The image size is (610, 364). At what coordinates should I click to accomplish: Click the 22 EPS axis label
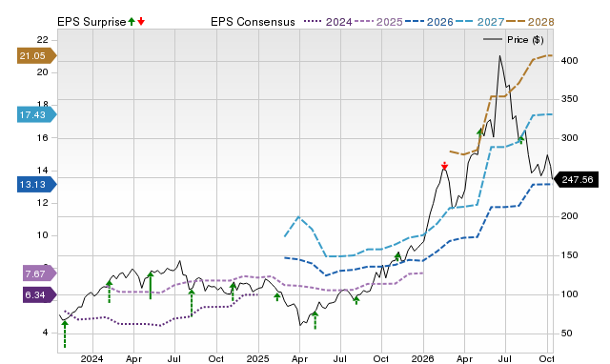click(x=42, y=40)
